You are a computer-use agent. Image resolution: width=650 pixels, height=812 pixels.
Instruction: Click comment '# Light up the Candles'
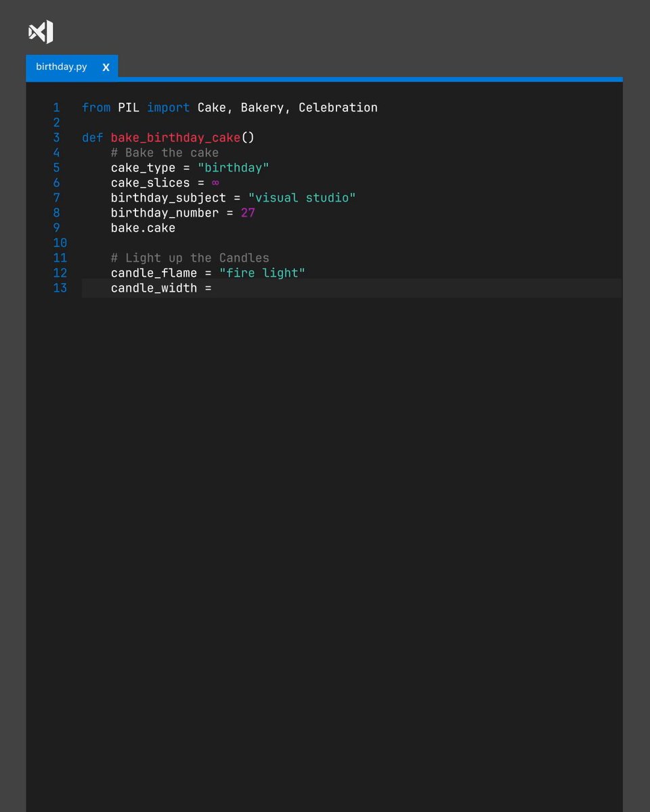click(190, 258)
